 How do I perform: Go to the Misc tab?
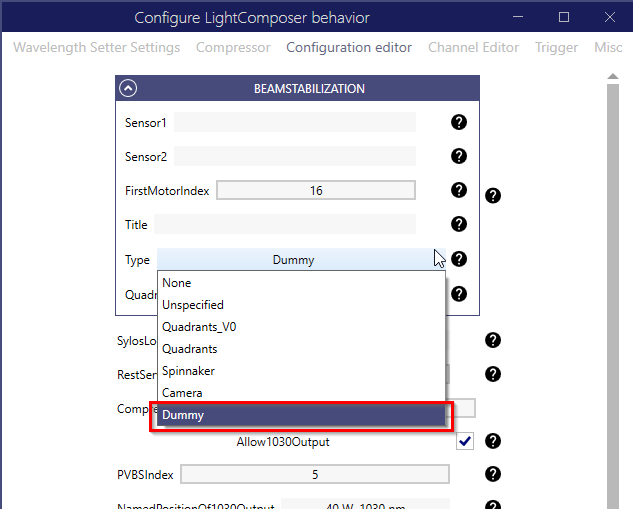pyautogui.click(x=608, y=48)
